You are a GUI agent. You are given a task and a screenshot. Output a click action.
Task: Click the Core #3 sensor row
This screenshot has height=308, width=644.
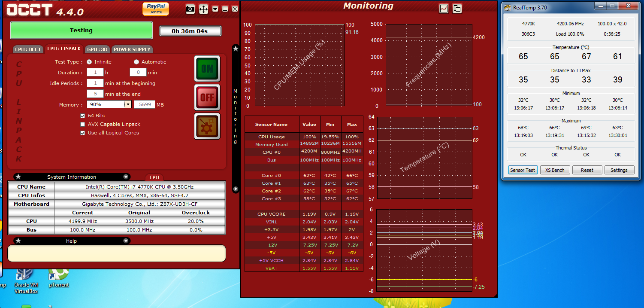tap(304, 198)
